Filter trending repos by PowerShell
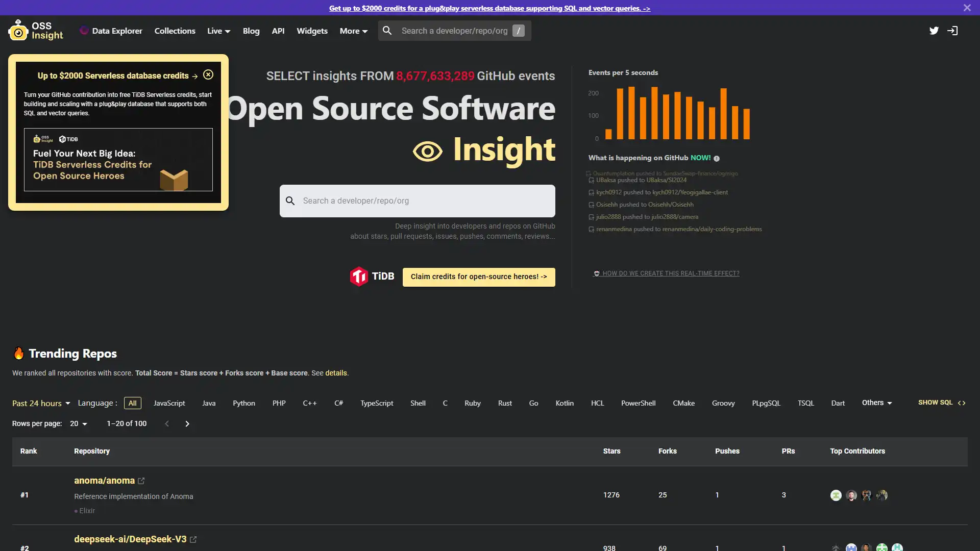Viewport: 980px width, 551px height. pyautogui.click(x=638, y=403)
